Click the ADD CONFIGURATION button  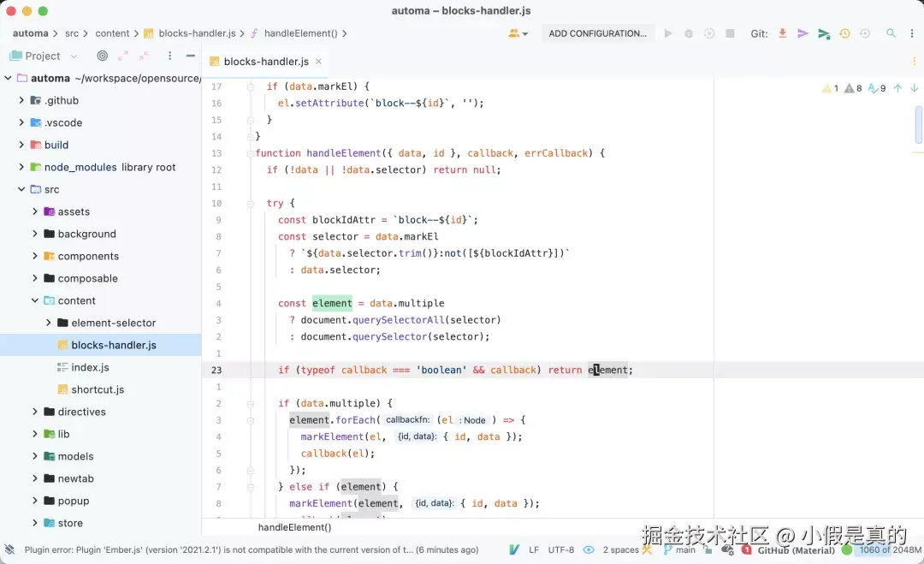(x=597, y=33)
